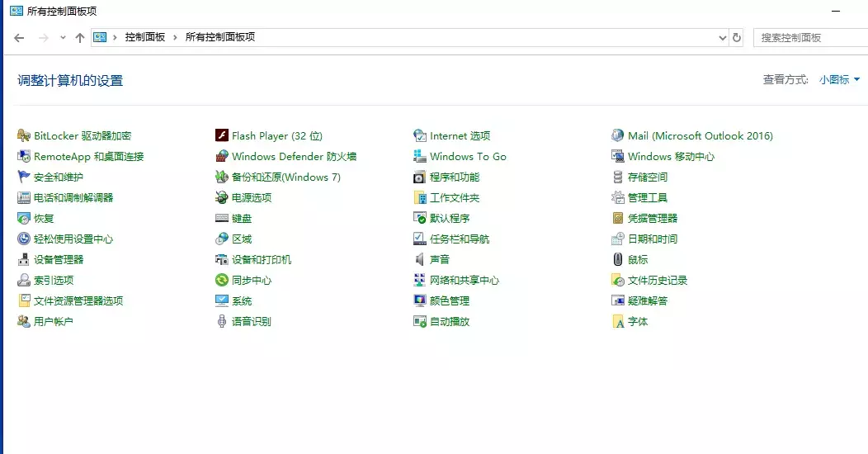The height and width of the screenshot is (454, 868).
Task: Go up one level with up arrow
Action: (x=80, y=38)
